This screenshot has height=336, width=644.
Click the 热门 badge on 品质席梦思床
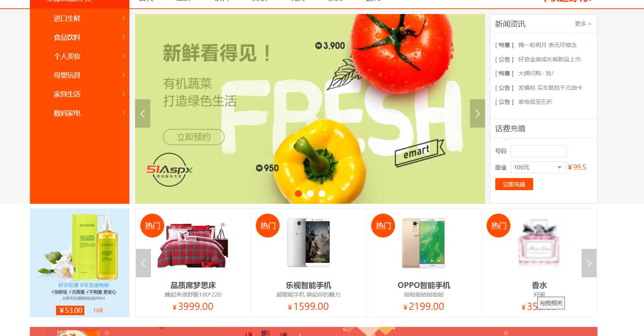coord(152,226)
